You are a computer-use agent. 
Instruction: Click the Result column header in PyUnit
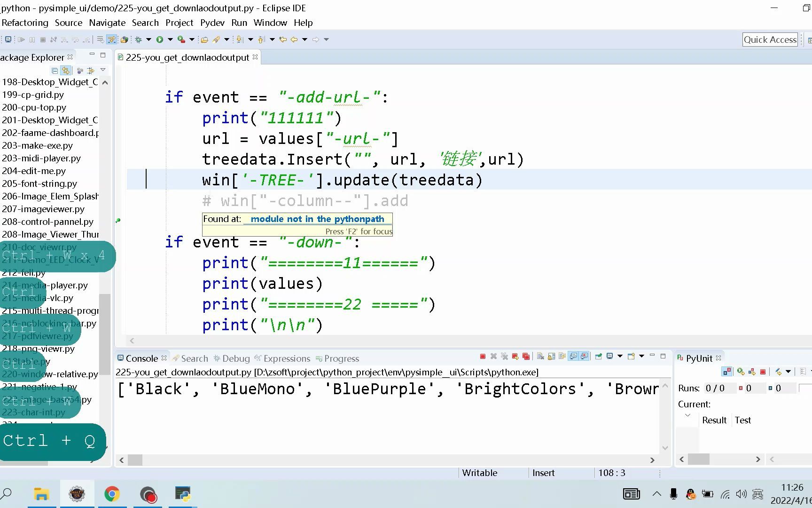tap(714, 420)
